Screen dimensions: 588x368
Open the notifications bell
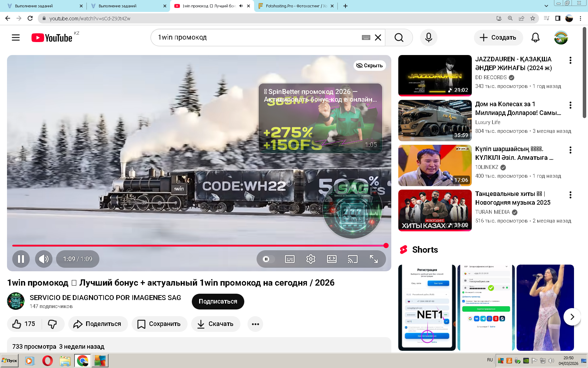coord(535,38)
